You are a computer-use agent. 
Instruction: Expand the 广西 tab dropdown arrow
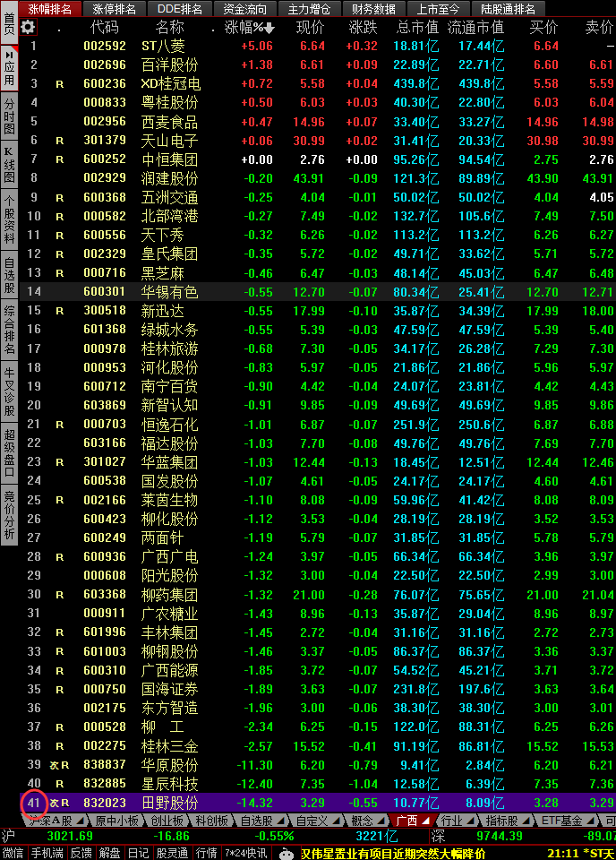pyautogui.click(x=426, y=821)
